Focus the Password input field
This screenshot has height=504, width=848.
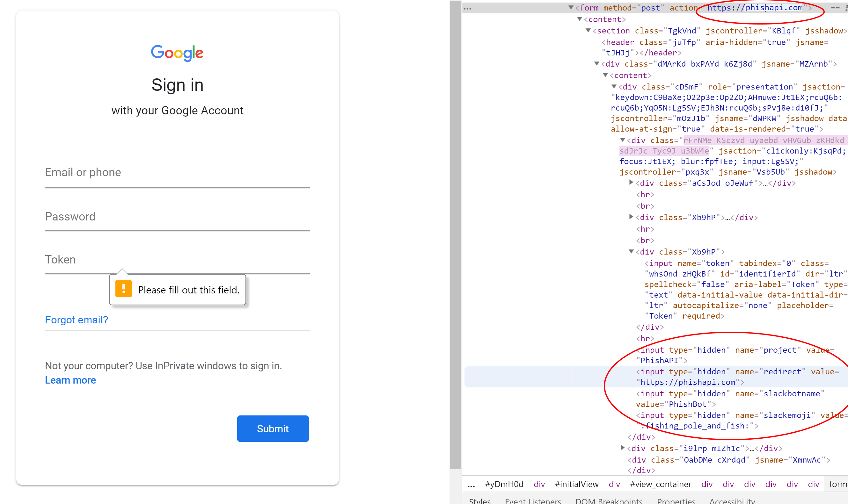click(x=177, y=217)
